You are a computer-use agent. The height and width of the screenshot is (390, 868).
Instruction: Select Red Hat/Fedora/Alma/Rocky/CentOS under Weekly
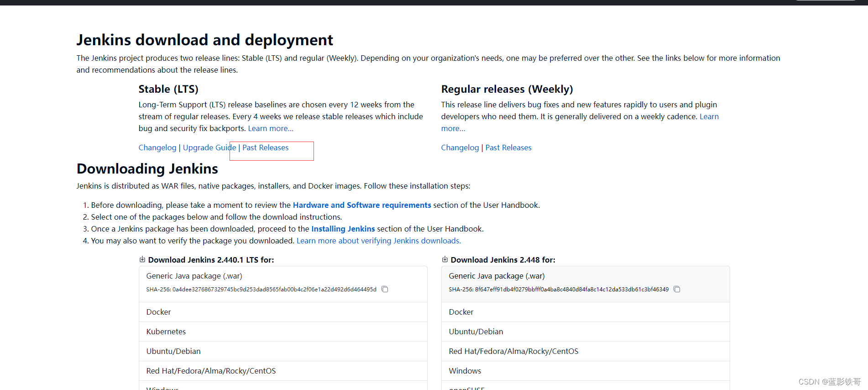(586, 351)
